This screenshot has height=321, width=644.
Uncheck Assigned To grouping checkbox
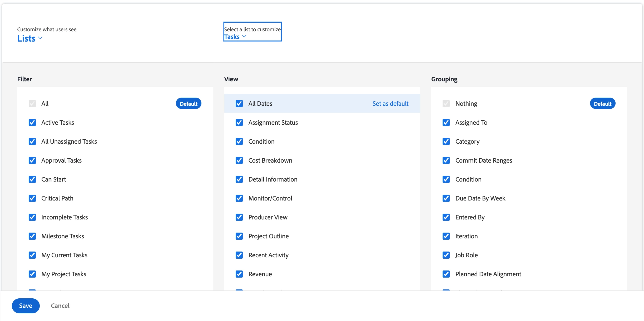pos(446,123)
